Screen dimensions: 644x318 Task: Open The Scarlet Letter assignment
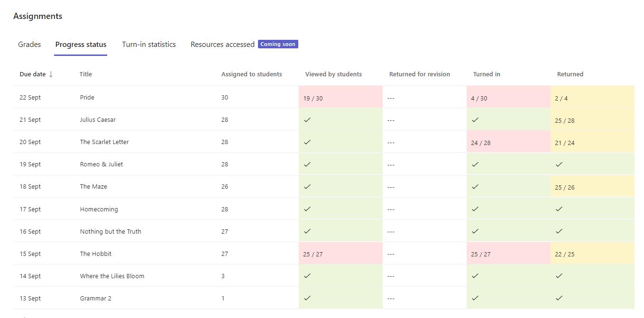coord(104,142)
